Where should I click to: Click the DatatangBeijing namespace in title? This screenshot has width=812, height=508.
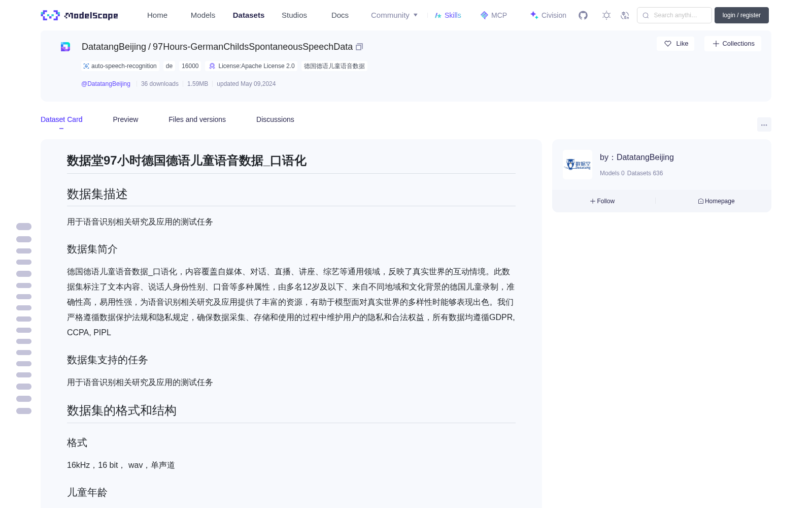click(114, 47)
